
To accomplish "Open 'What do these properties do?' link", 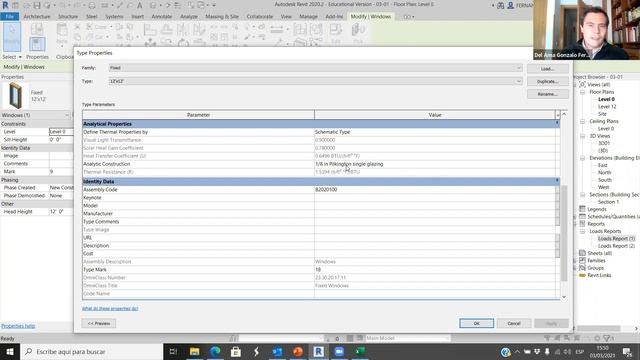I will tap(110, 309).
